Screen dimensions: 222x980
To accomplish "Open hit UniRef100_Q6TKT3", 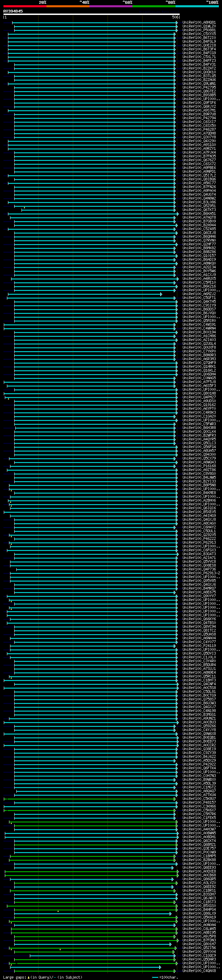I will [x=199, y=210].
